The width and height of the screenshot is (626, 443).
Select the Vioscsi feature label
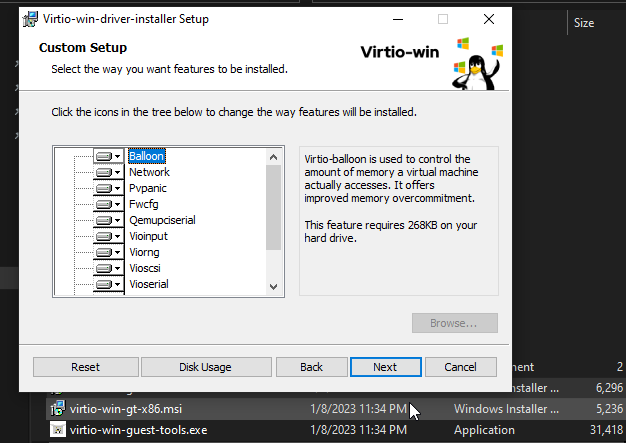click(145, 268)
